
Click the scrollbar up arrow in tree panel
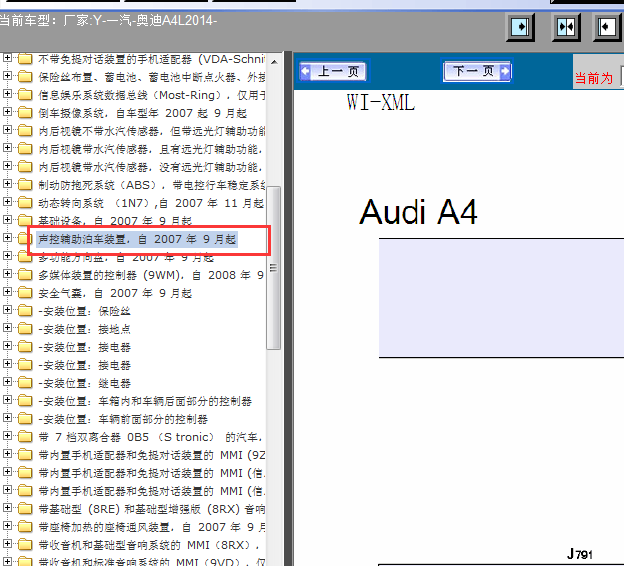tap(274, 62)
